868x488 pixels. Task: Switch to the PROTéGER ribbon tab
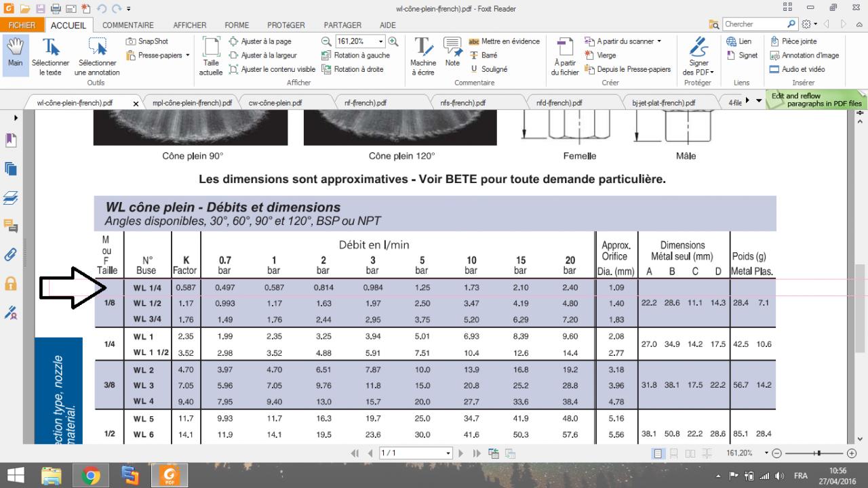(286, 25)
